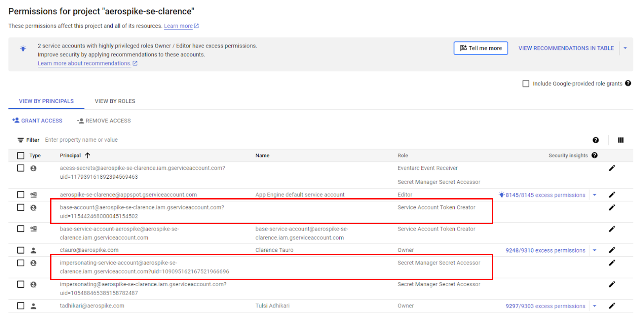Switch to View by Principals tab
644x322 pixels.
tap(46, 101)
